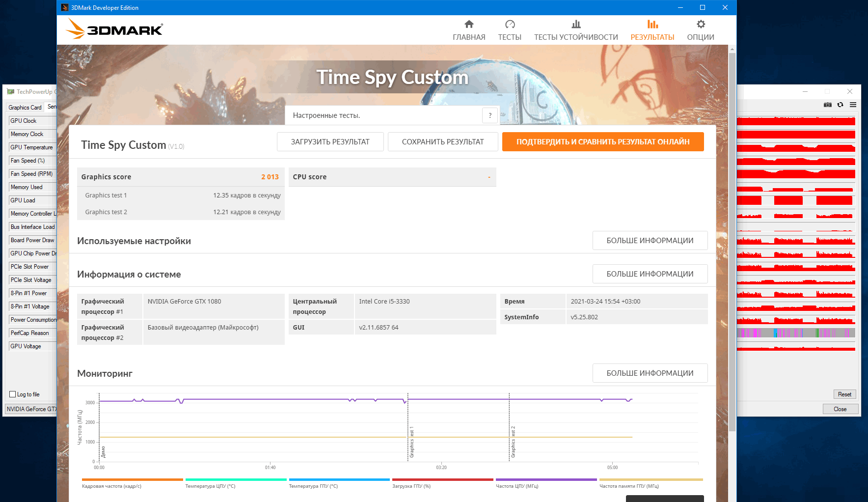The image size is (868, 502).
Task: Open ТЕСТЫ УСТОЙЧИВОСТИ tab
Action: coord(576,30)
